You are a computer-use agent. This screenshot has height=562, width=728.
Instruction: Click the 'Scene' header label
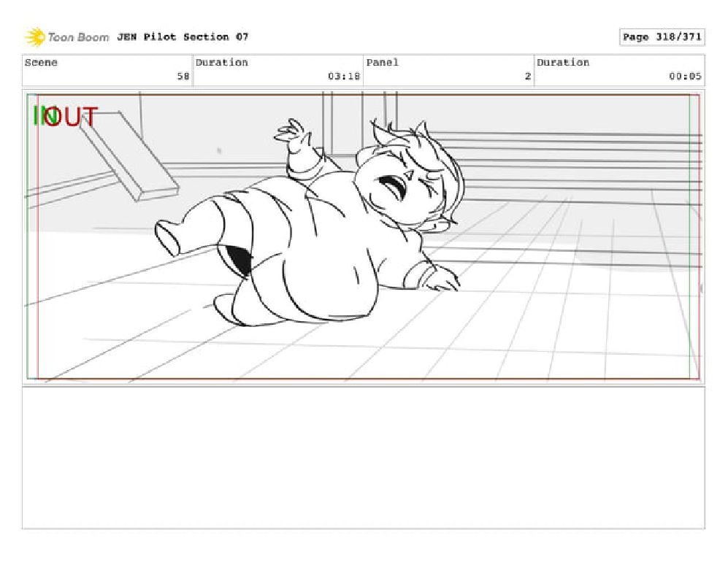click(x=41, y=63)
